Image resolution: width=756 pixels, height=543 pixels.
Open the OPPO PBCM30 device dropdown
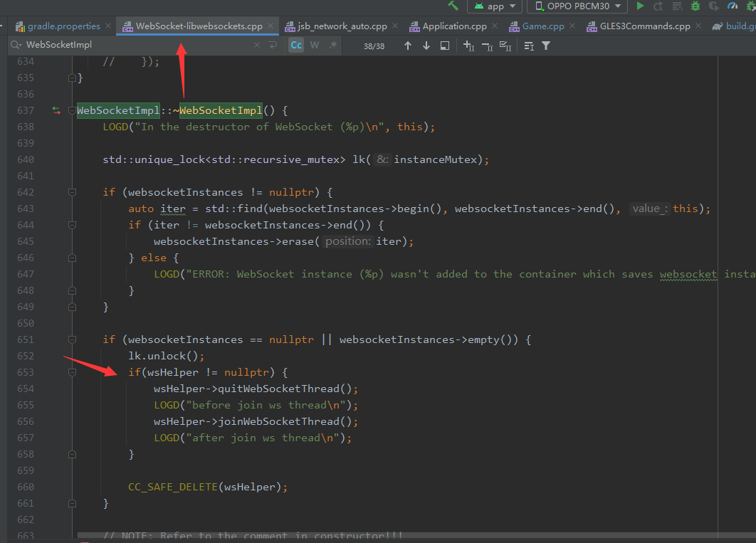point(577,6)
